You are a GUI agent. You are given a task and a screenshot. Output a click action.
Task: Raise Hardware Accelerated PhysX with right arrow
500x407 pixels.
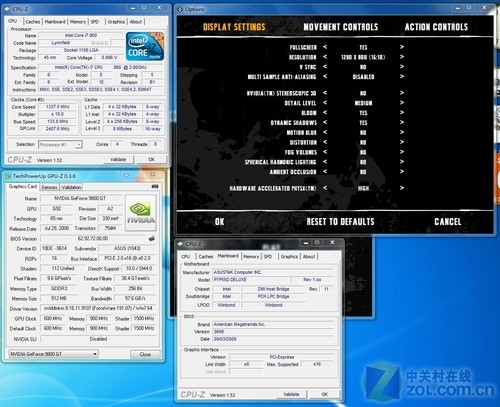[x=402, y=188]
